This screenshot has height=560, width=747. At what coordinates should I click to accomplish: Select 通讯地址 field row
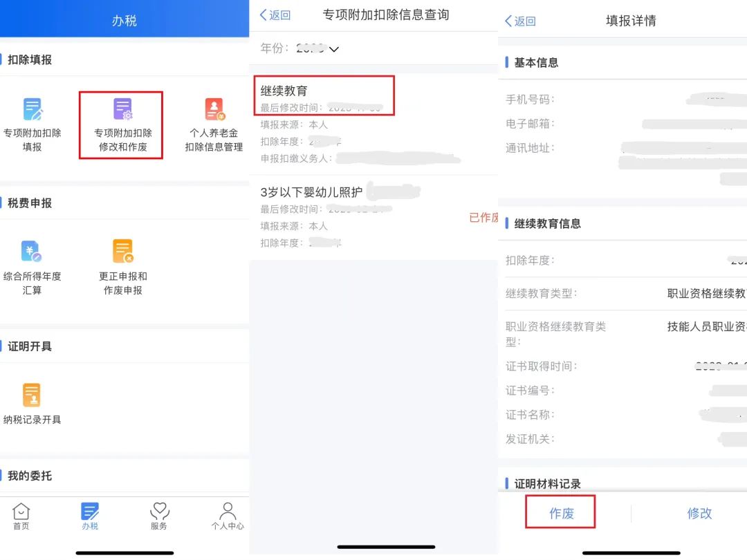pos(626,162)
